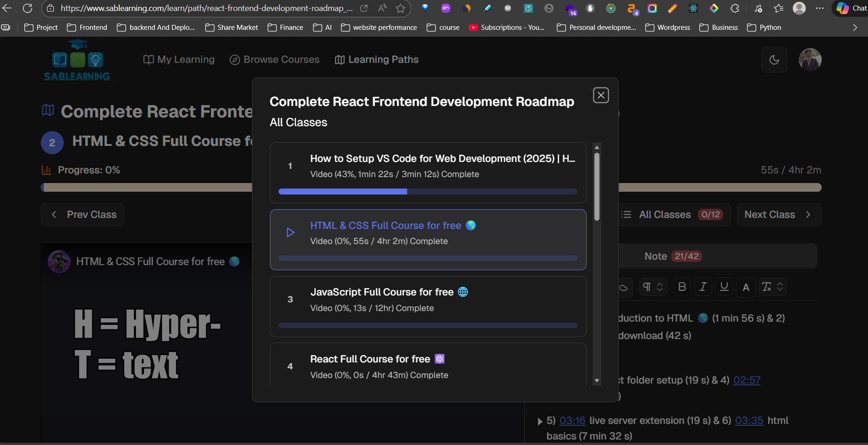This screenshot has height=445, width=868.
Task: Open Subscriptions YouTube bookmark
Action: (507, 28)
